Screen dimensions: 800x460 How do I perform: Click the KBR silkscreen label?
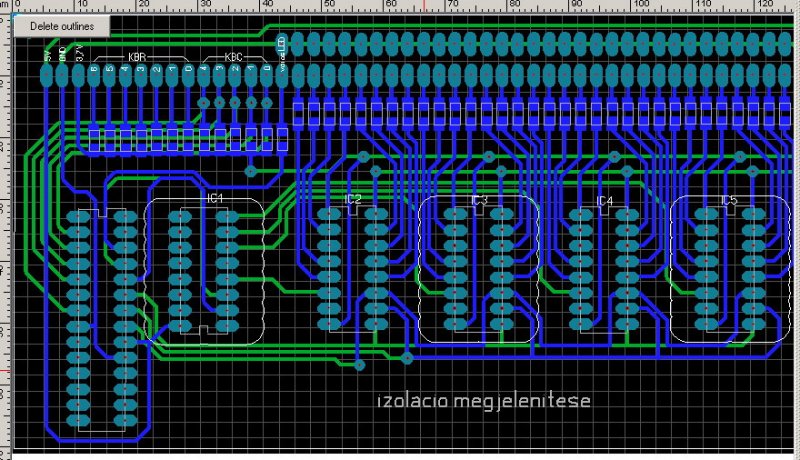pyautogui.click(x=137, y=57)
